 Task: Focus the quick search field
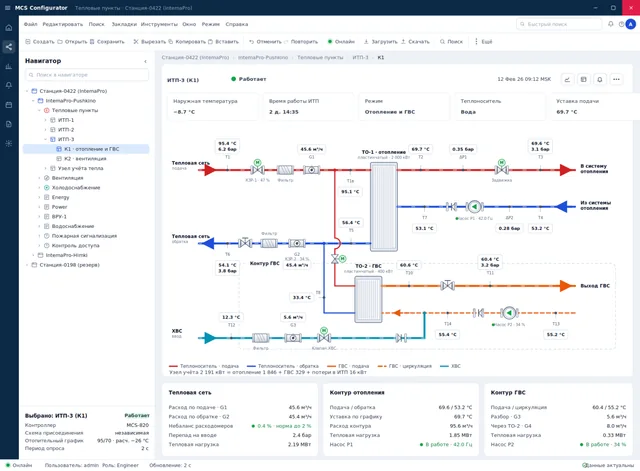click(559, 24)
